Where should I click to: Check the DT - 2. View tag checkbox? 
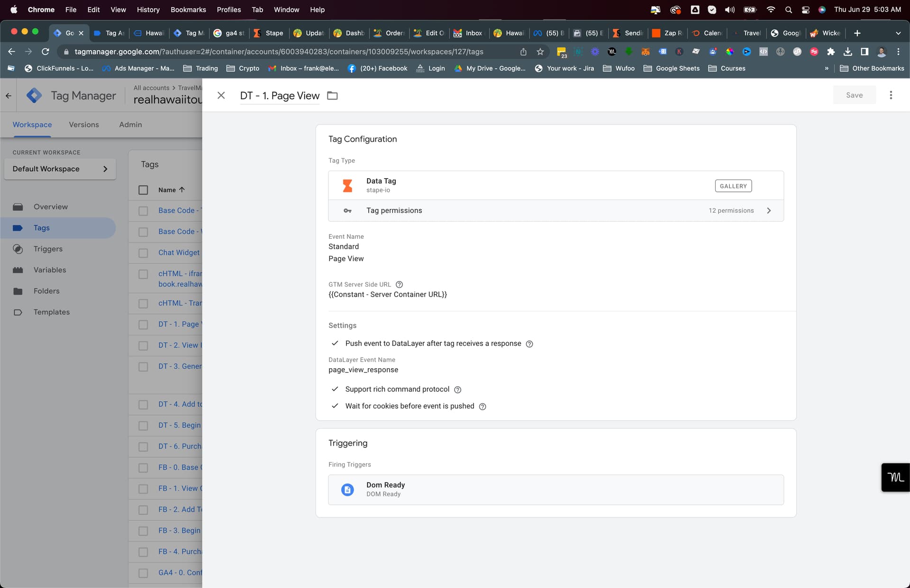click(x=143, y=345)
